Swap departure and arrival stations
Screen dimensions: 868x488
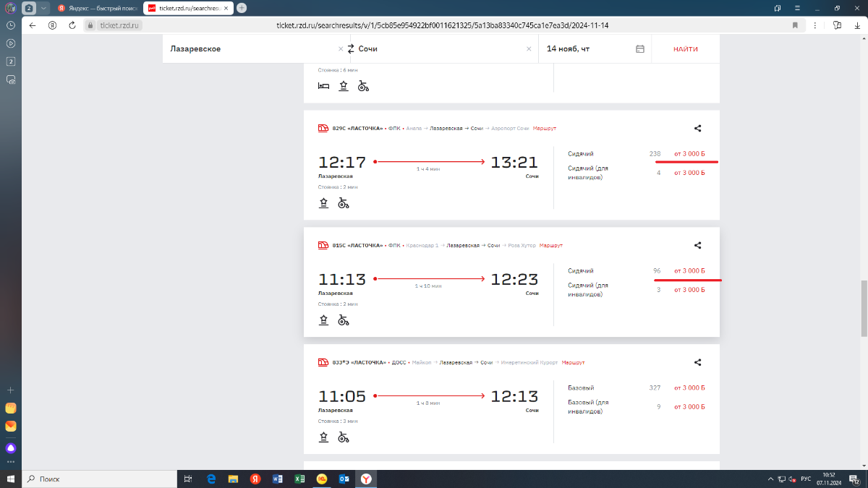point(351,49)
